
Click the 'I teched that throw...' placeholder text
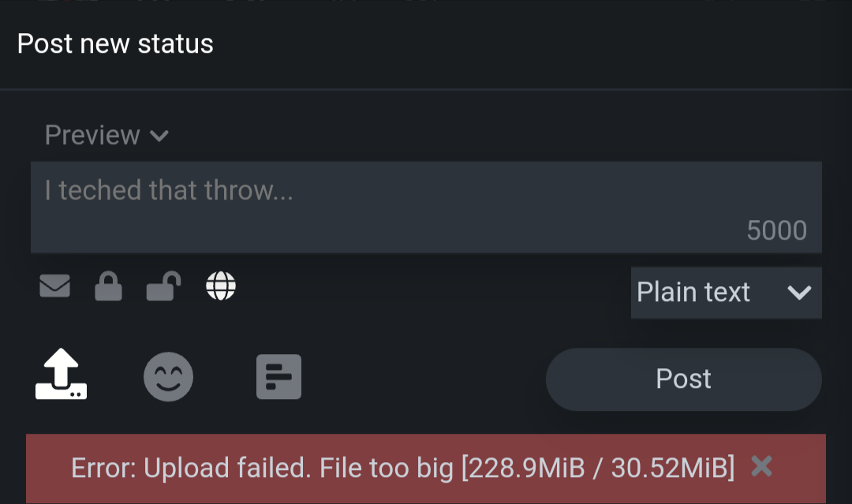click(x=169, y=190)
